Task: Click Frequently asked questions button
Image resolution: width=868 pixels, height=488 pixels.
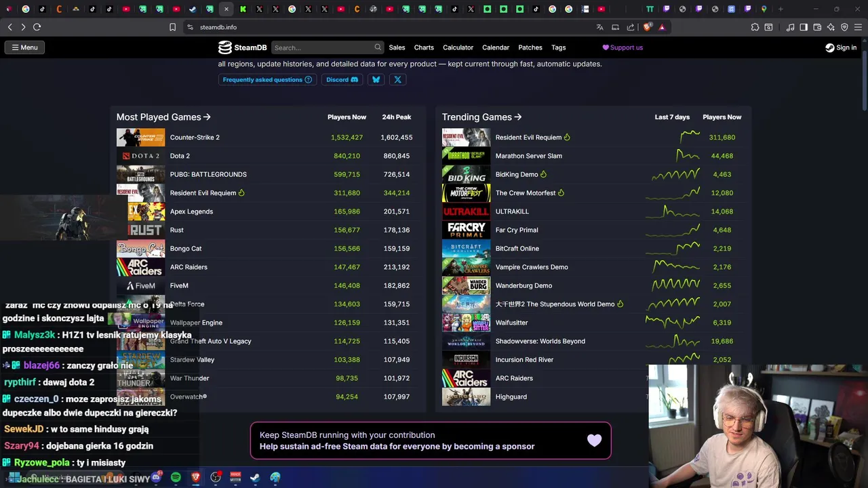Action: click(267, 79)
